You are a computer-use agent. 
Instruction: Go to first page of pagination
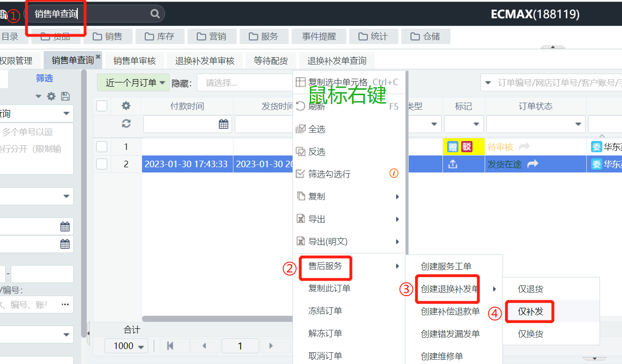pos(170,346)
